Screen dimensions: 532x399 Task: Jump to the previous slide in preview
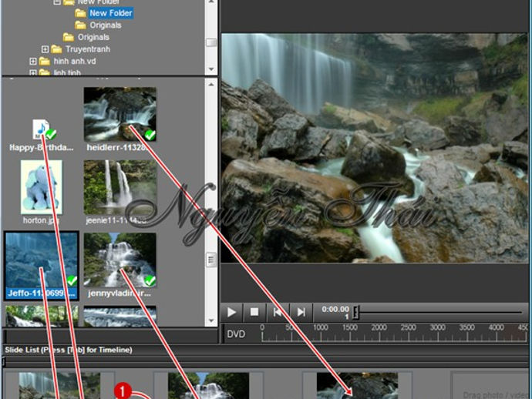278,312
